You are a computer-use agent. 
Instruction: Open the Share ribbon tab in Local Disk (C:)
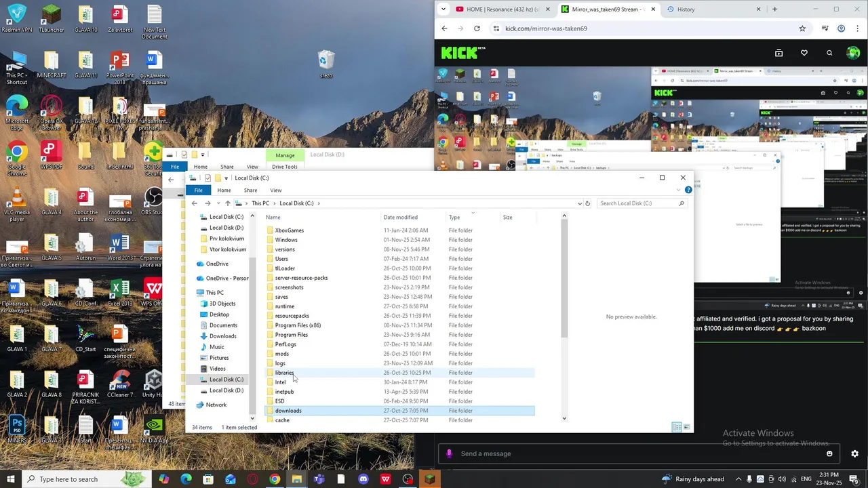click(x=250, y=190)
